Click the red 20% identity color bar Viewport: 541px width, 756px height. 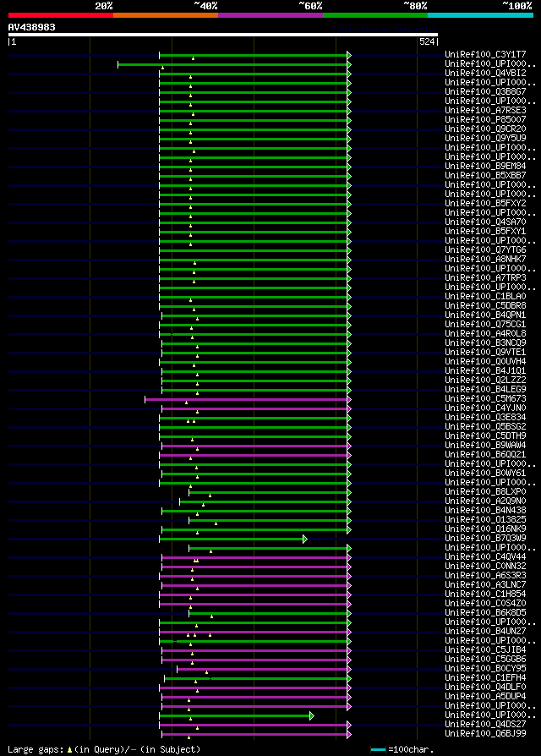pyautogui.click(x=61, y=15)
